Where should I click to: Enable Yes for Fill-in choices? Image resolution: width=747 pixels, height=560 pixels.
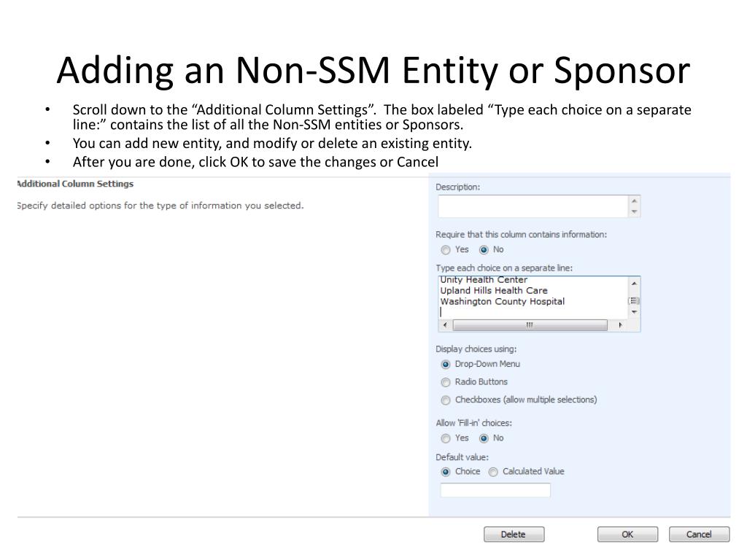click(446, 438)
